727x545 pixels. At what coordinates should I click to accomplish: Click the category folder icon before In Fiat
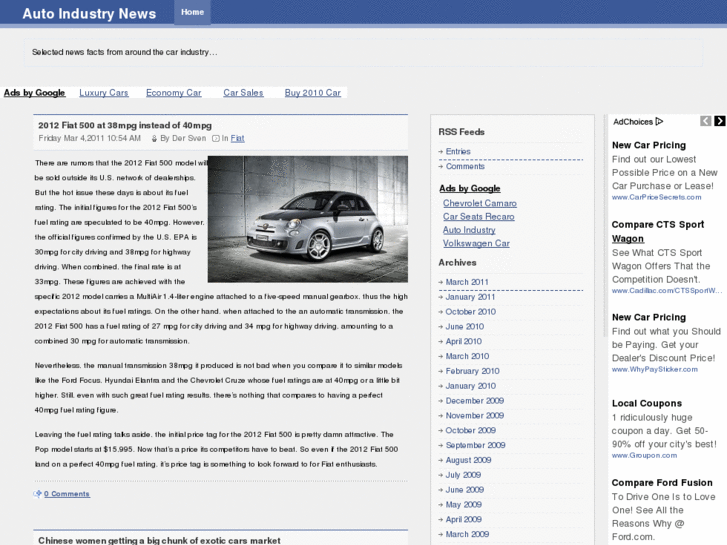click(216, 138)
